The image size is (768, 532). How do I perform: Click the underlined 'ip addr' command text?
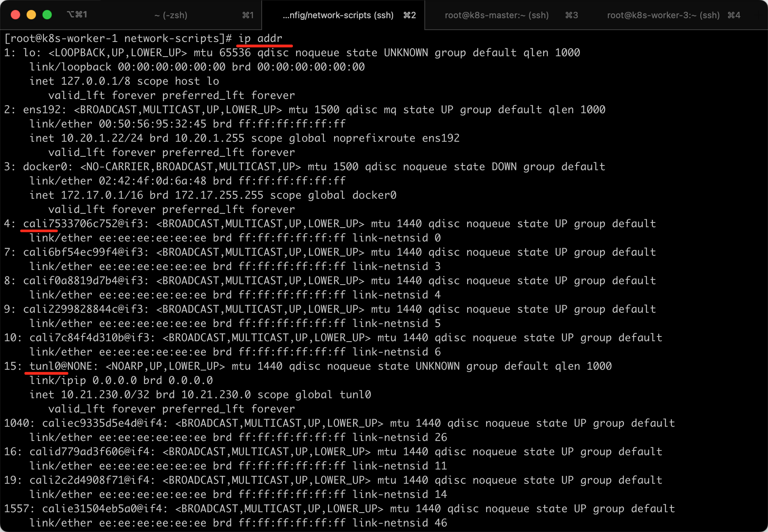[260, 38]
